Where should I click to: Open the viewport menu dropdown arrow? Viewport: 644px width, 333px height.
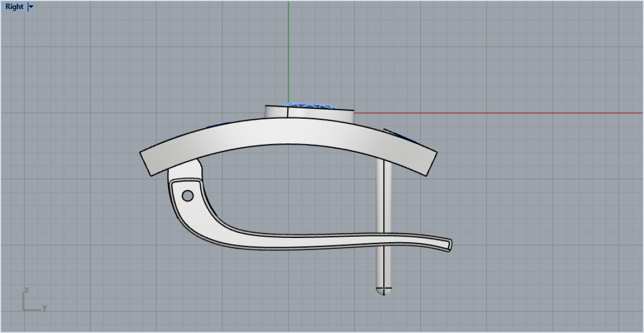tap(31, 7)
